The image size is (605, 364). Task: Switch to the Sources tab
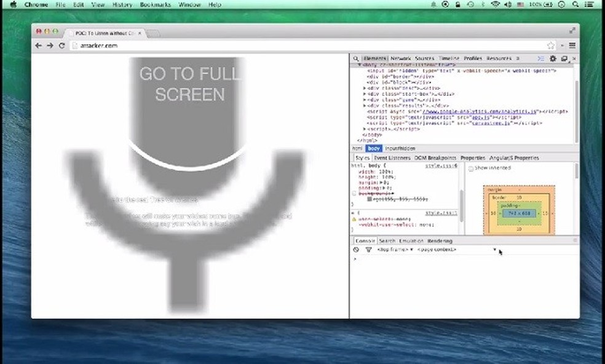tap(424, 58)
